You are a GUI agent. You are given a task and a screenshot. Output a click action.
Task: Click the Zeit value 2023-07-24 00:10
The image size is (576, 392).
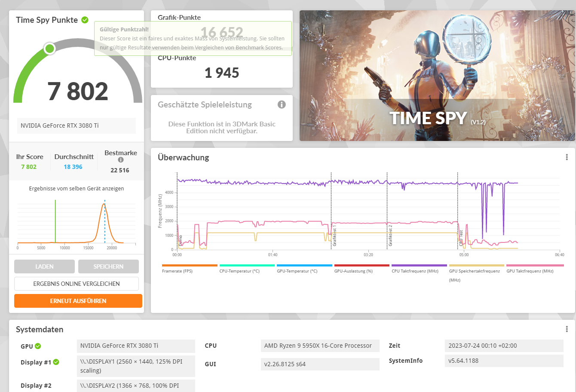(x=504, y=346)
